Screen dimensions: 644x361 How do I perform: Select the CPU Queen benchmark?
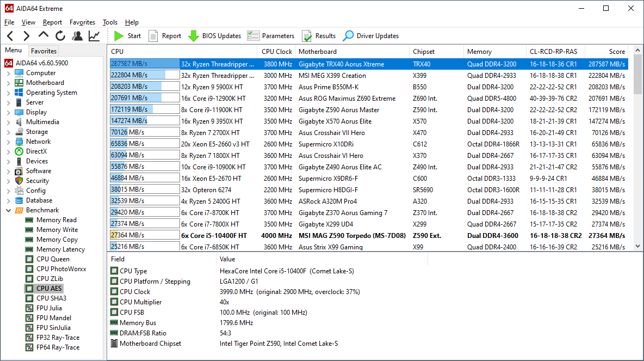52,259
